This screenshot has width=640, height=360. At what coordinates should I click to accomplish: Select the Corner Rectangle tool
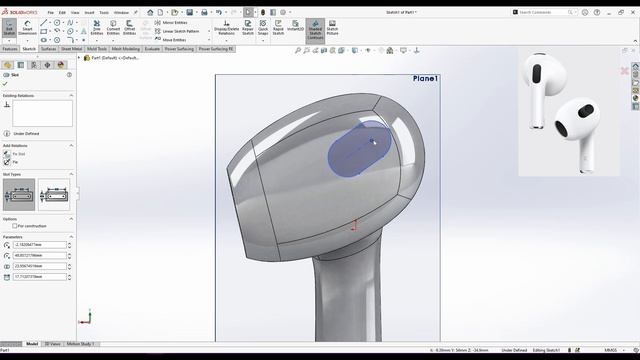tap(44, 31)
